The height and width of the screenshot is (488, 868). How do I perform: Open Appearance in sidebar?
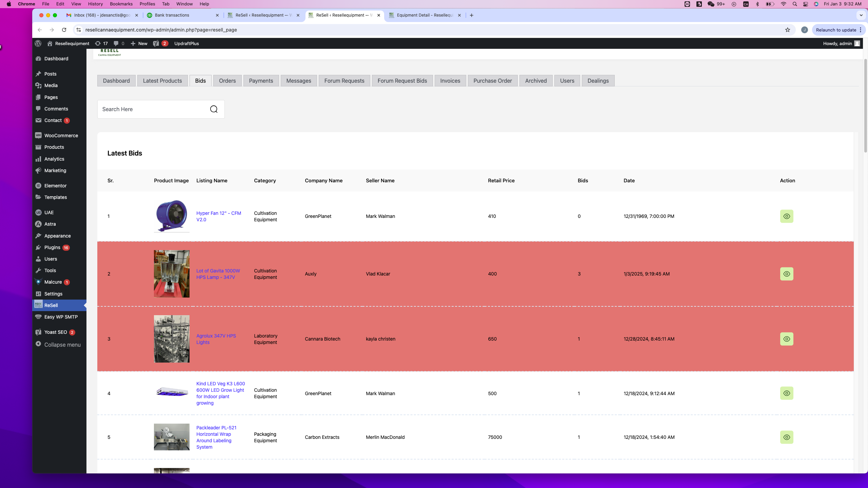[59, 236]
